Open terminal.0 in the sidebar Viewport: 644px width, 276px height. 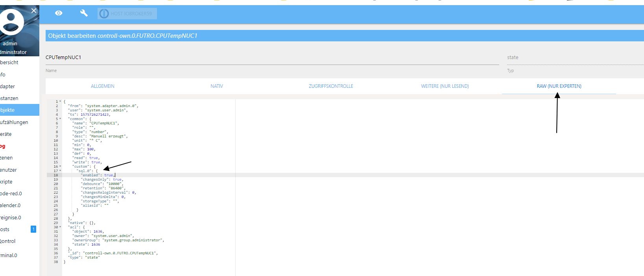coord(20,255)
